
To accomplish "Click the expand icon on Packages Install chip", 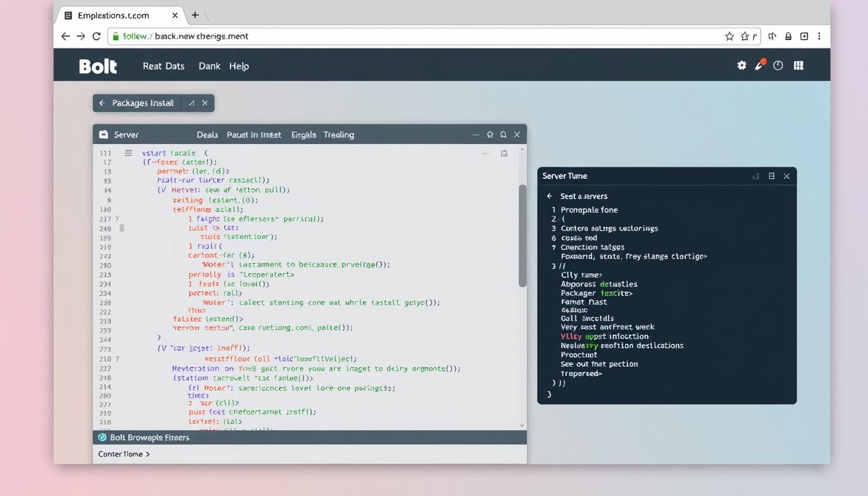I will pos(191,103).
